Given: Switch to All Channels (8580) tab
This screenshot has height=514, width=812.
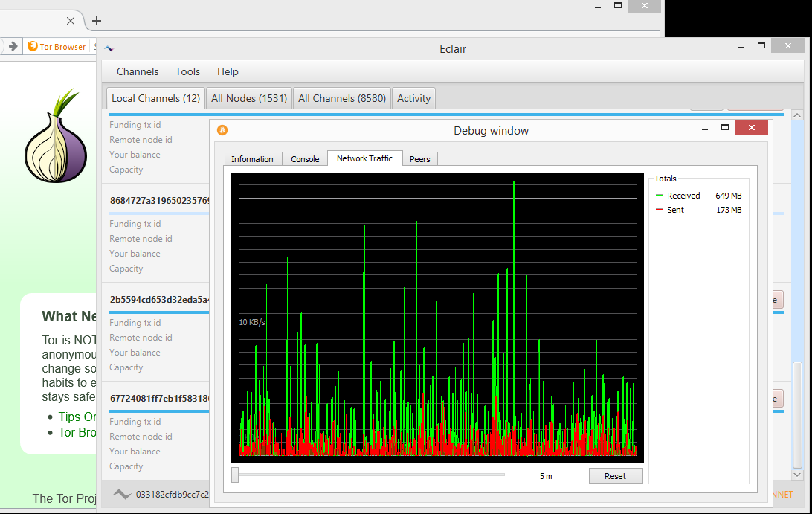Looking at the screenshot, I should click(342, 98).
